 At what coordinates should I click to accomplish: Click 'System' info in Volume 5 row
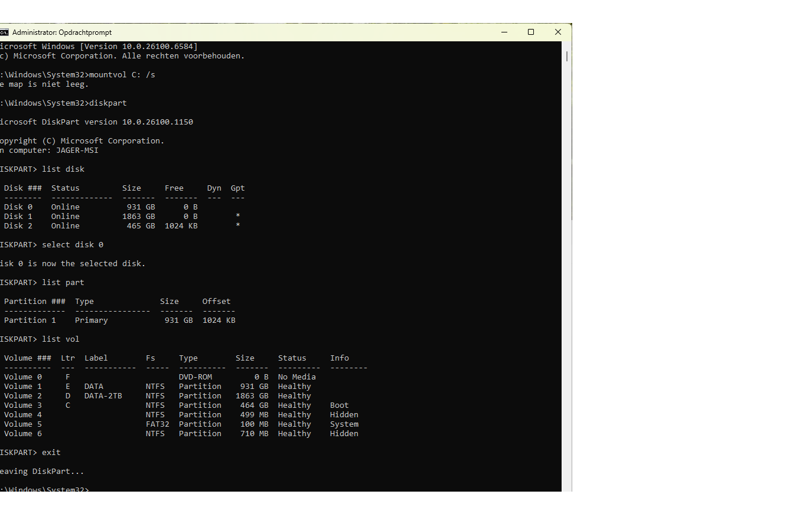(x=344, y=424)
